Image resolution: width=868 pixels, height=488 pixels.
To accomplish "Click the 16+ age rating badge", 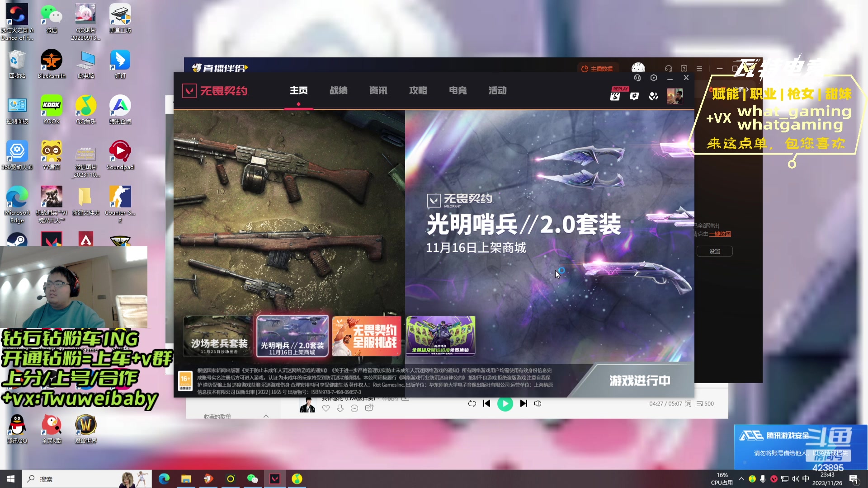I will 185,381.
